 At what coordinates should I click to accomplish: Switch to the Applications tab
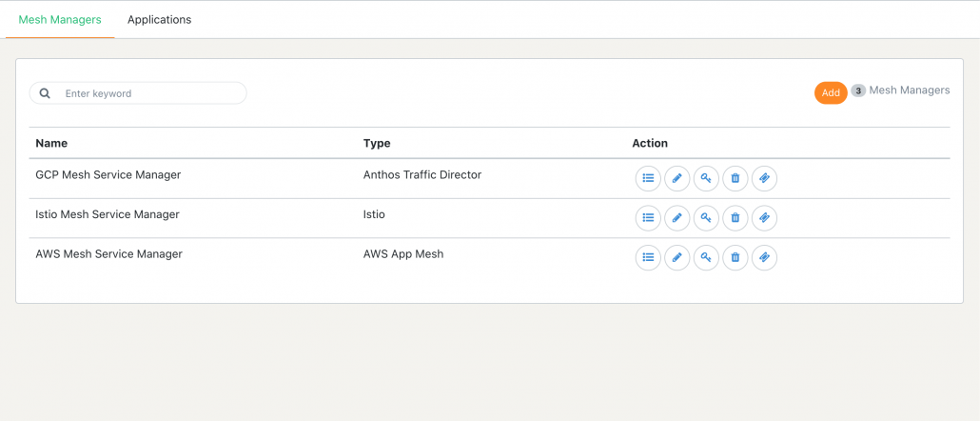point(160,19)
